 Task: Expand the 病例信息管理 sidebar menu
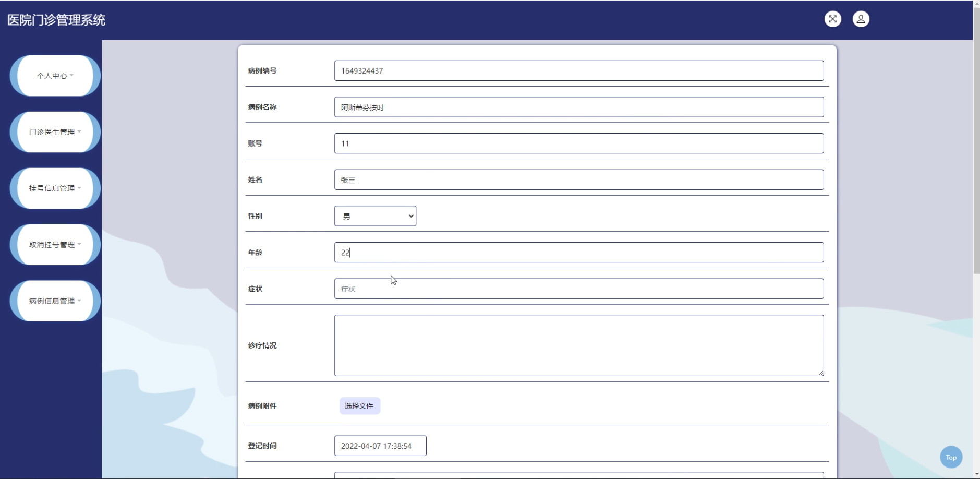point(55,301)
